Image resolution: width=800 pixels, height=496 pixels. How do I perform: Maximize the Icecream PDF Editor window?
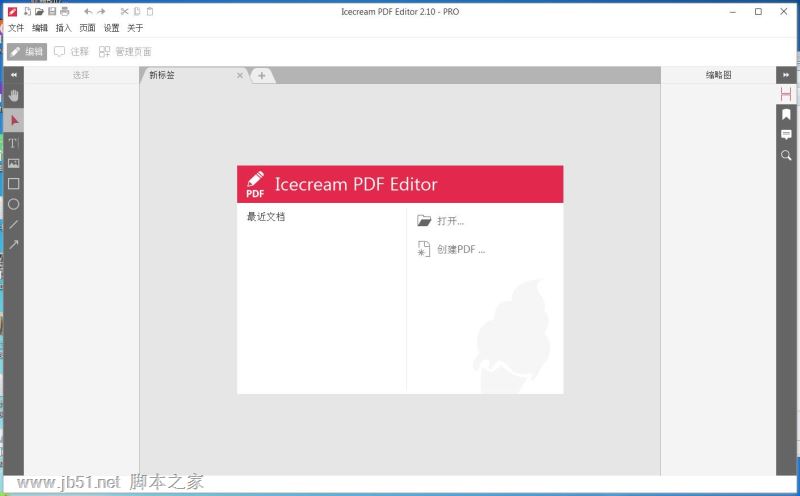pyautogui.click(x=758, y=12)
